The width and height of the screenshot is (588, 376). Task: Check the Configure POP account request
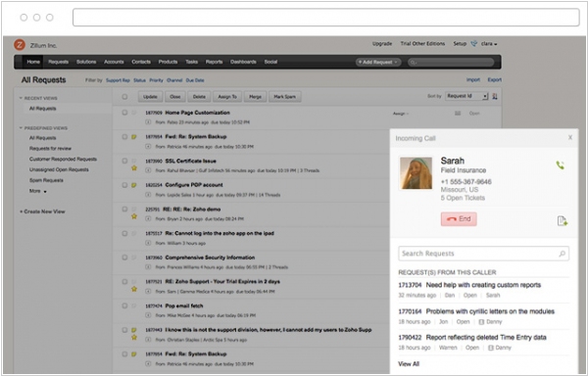(124, 185)
